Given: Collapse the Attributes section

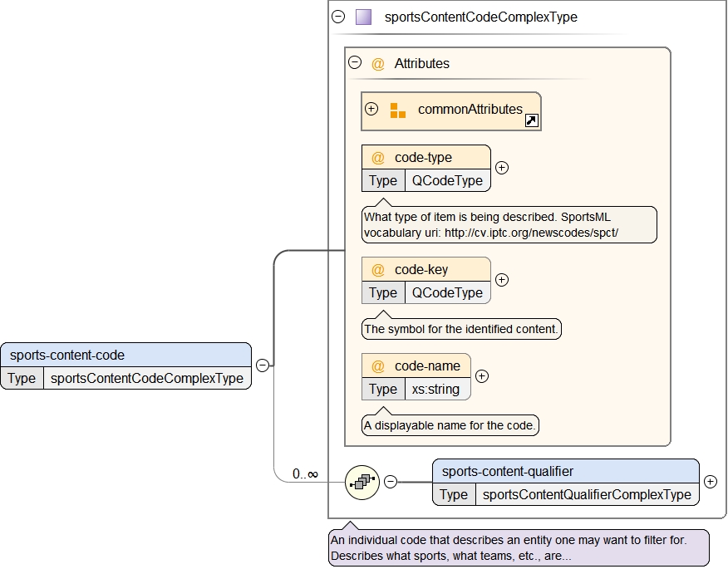Looking at the screenshot, I should click(x=355, y=62).
